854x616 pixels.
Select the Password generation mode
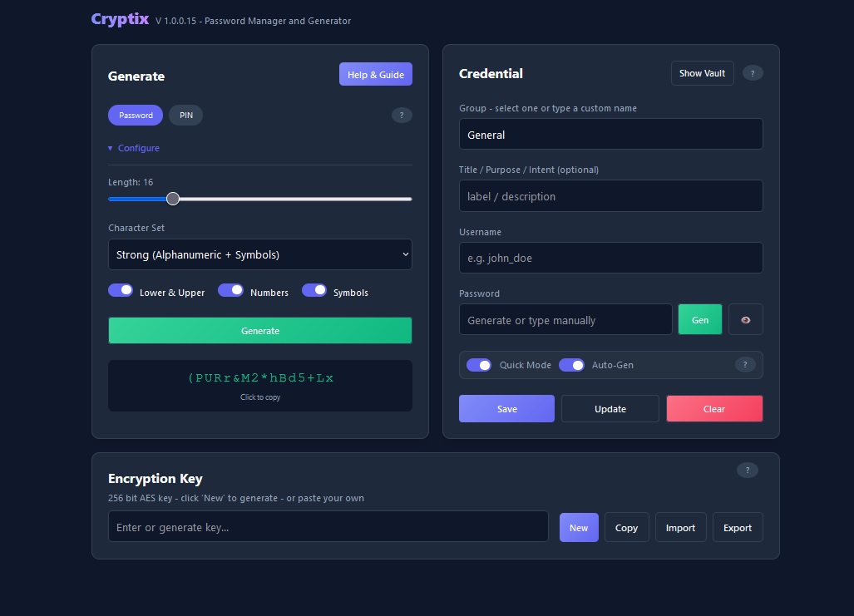(x=135, y=115)
